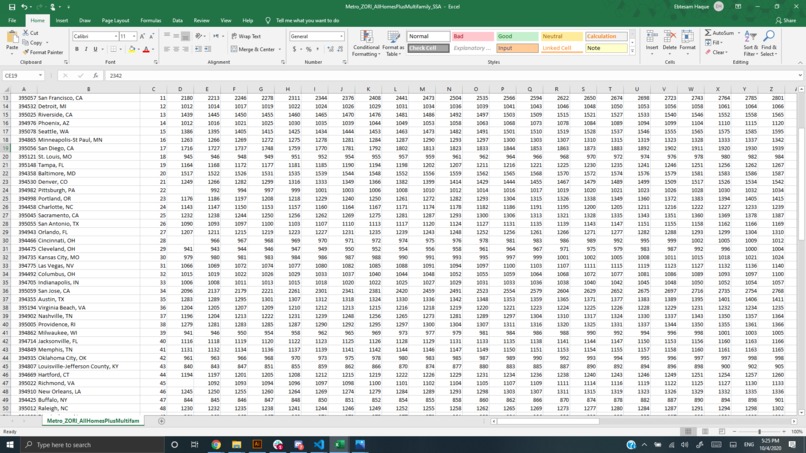Enable Center horizontal alignment
The image size is (806, 453).
(x=176, y=49)
